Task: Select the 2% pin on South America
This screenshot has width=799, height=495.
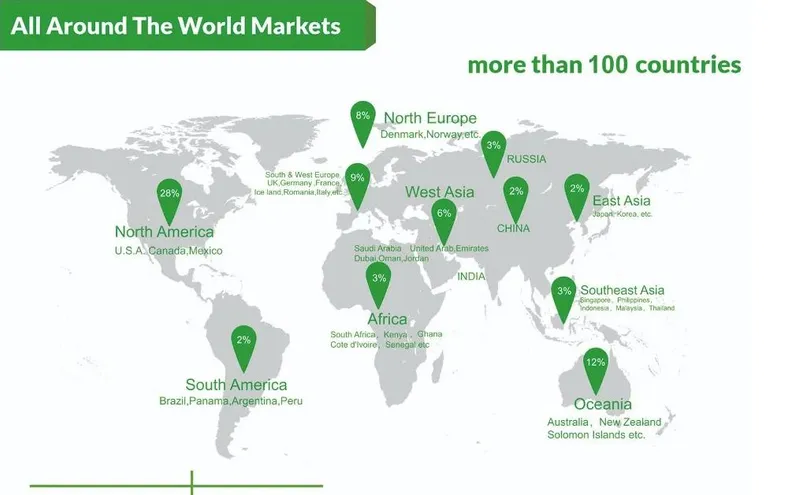Action: pos(244,343)
